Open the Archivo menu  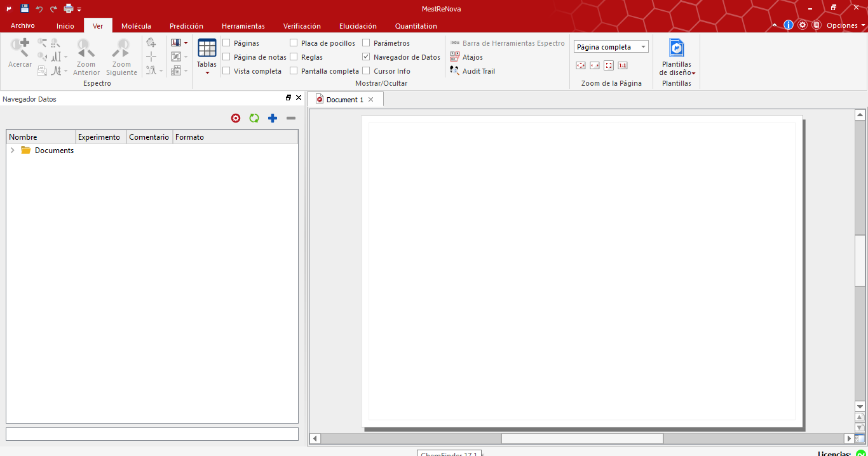(23, 25)
